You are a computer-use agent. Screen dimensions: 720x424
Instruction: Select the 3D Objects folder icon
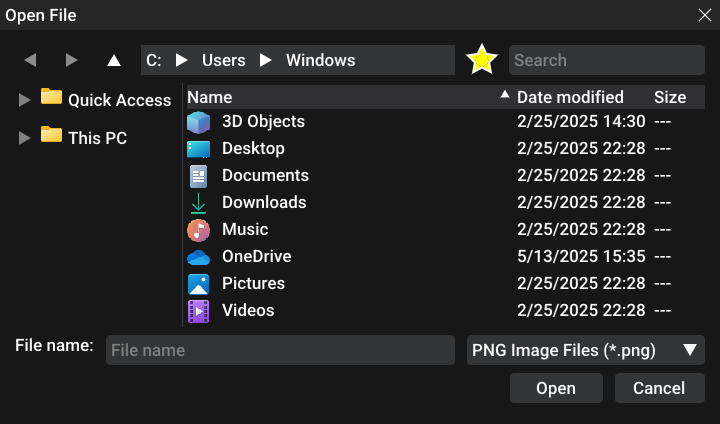(x=199, y=122)
